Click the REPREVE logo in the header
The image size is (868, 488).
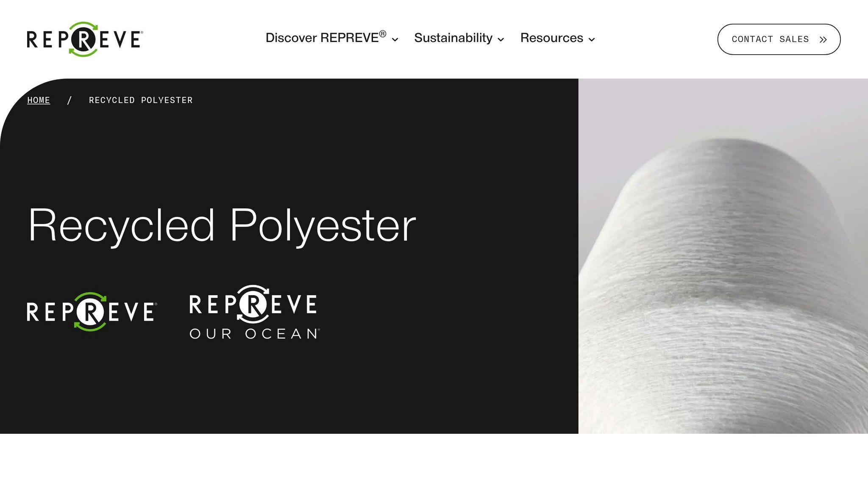coord(85,39)
